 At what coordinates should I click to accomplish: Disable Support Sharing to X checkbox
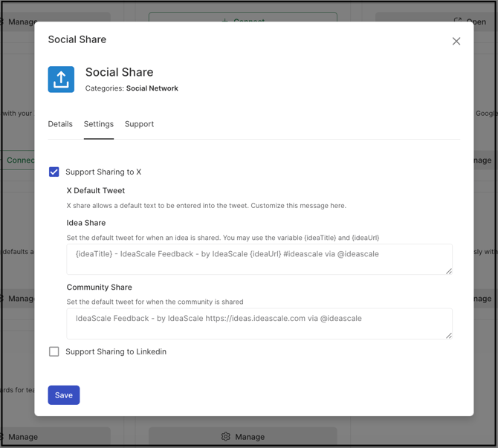54,172
